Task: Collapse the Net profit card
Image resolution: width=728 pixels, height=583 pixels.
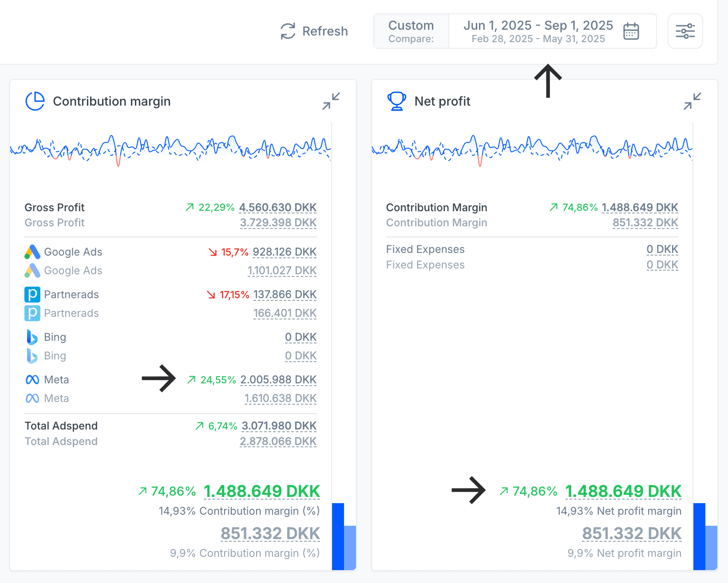Action: click(x=692, y=101)
